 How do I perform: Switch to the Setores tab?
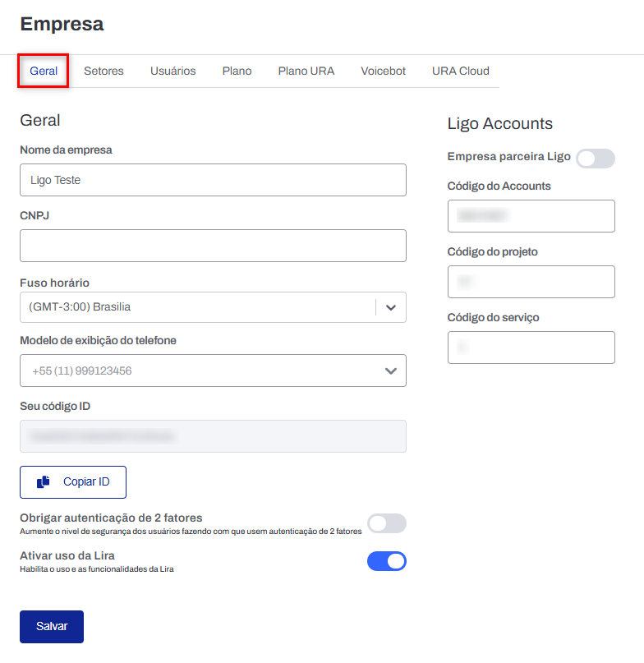tap(103, 71)
